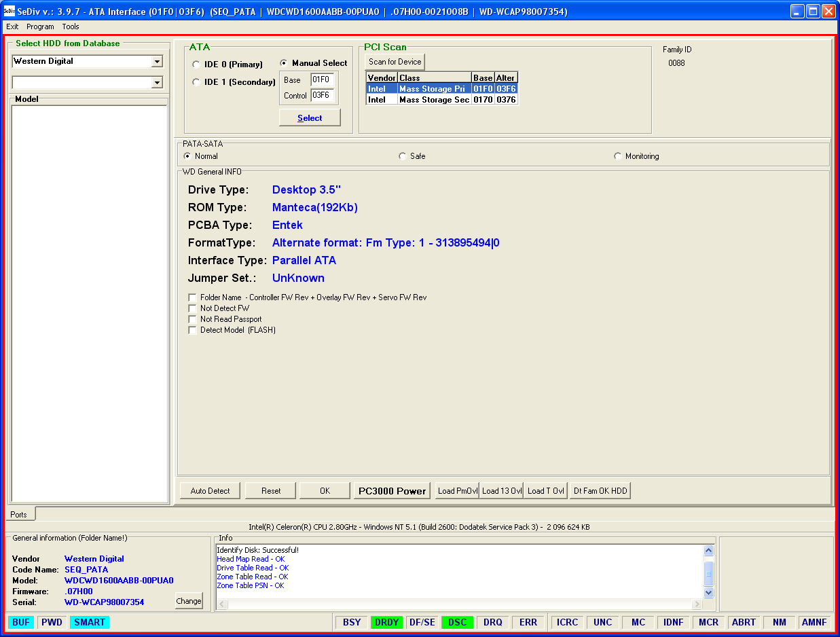The image size is (840, 637).
Task: Click the SMART status indicator
Action: (x=90, y=622)
